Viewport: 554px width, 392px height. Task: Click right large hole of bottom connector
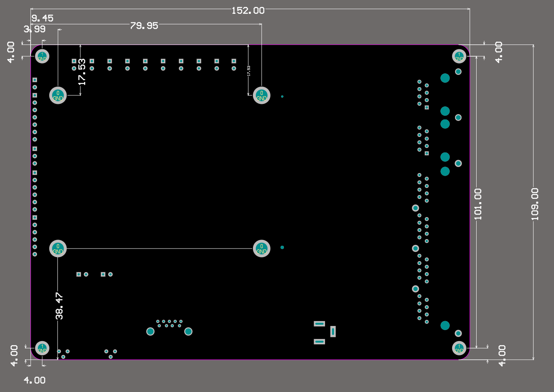(188, 331)
